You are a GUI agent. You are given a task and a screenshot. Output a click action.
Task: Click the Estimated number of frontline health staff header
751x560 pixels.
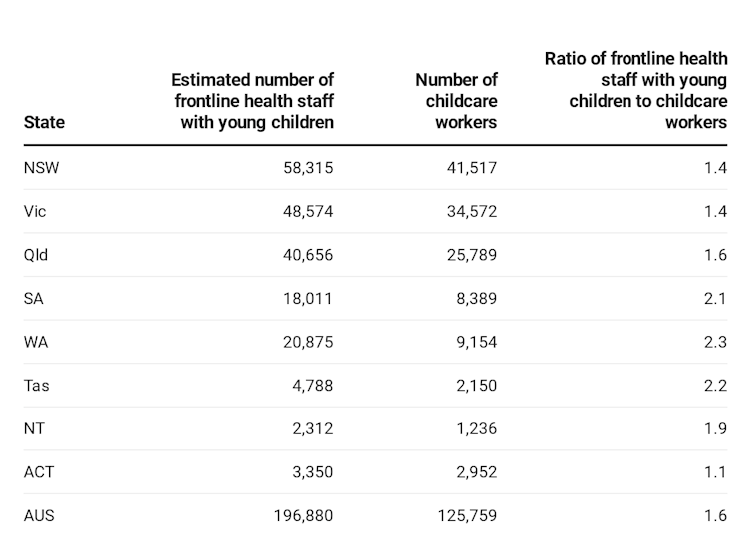coord(253,100)
